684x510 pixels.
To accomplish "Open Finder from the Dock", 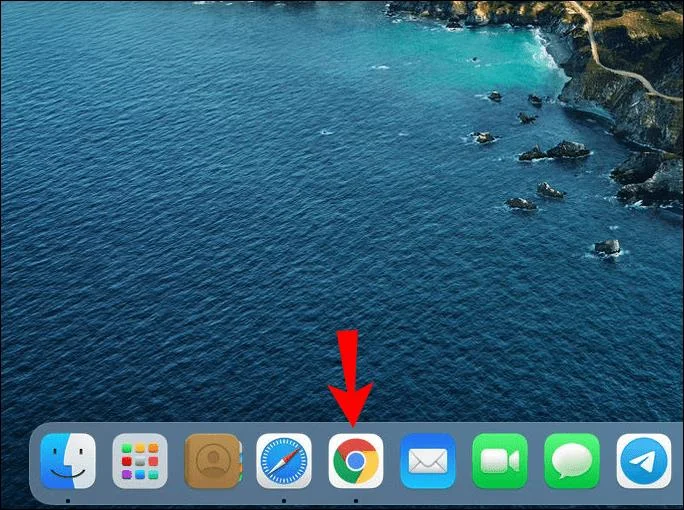I will (68, 461).
